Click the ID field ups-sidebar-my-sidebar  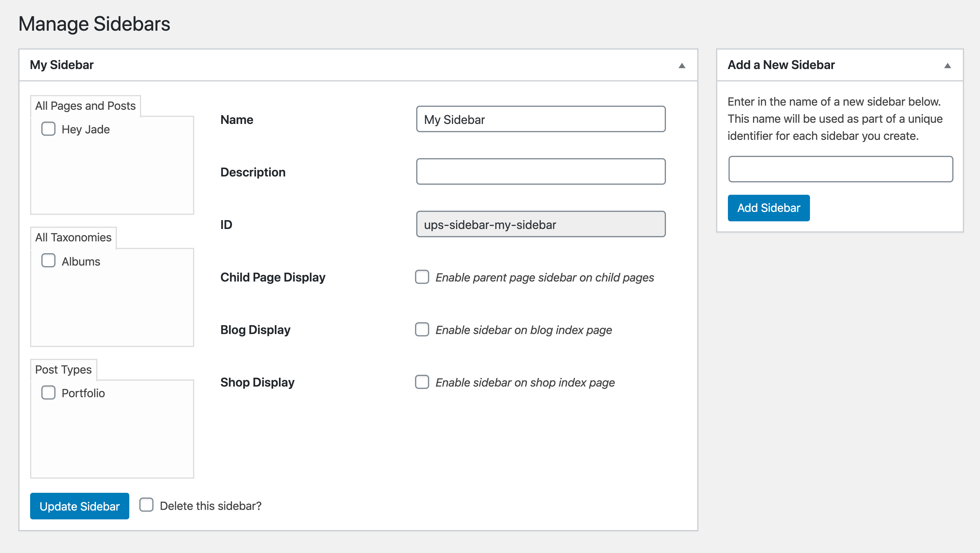coord(540,224)
